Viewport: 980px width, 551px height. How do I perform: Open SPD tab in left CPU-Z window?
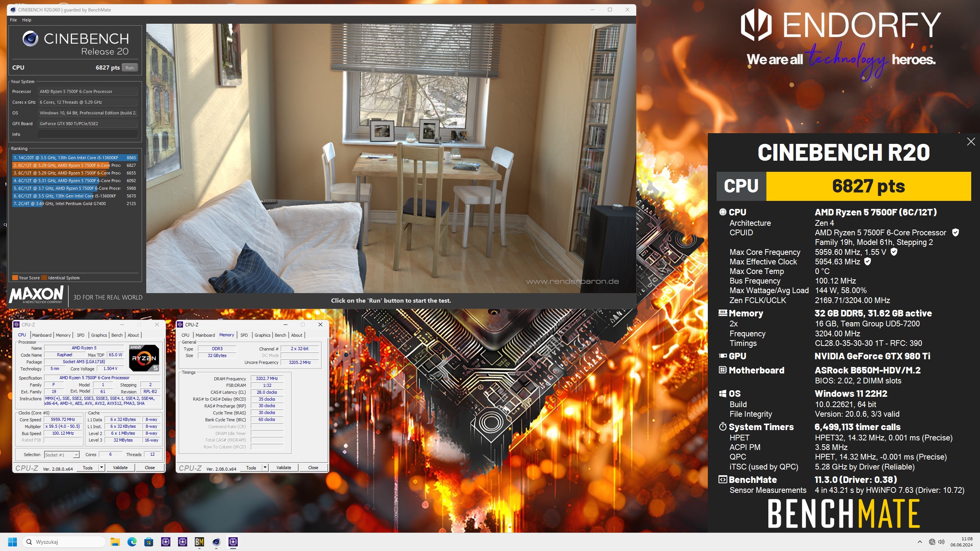[80, 335]
